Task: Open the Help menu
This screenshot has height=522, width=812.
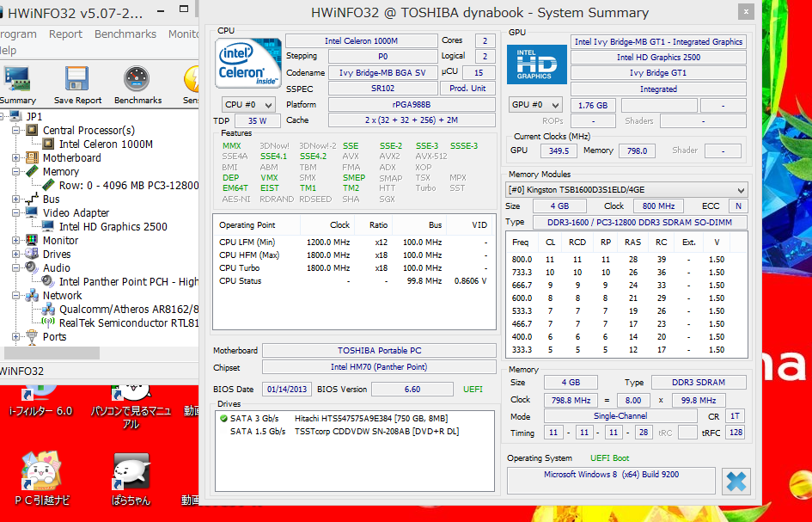Action: point(8,50)
